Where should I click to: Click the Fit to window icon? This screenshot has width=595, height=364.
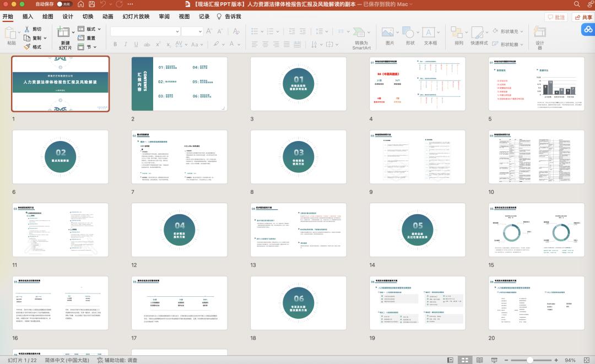pyautogui.click(x=587, y=360)
